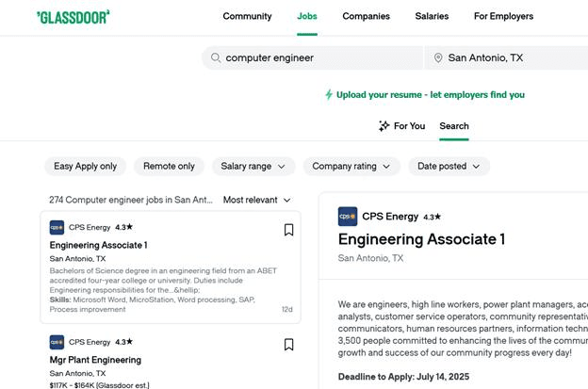
Task: Open the Companies nav item
Action: point(366,16)
